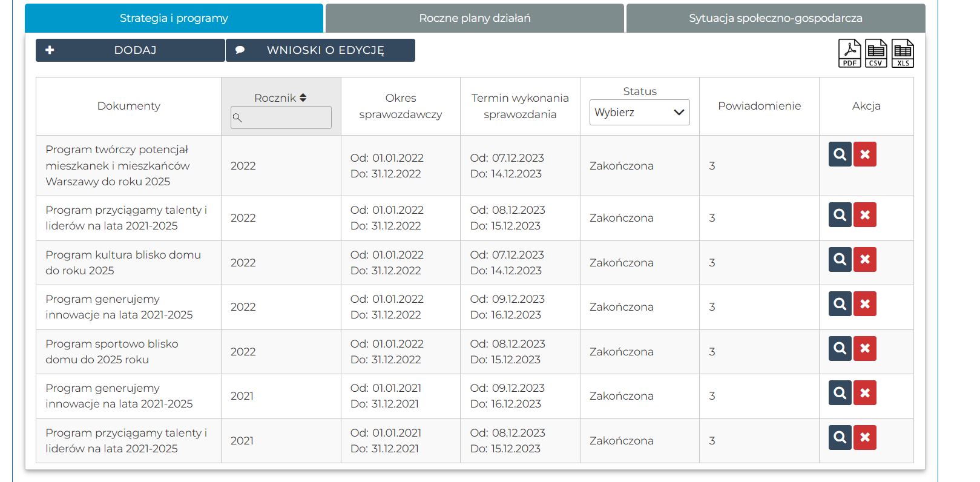Image resolution: width=980 pixels, height=482 pixels.
Task: Click the DODAJ button
Action: pyautogui.click(x=130, y=50)
